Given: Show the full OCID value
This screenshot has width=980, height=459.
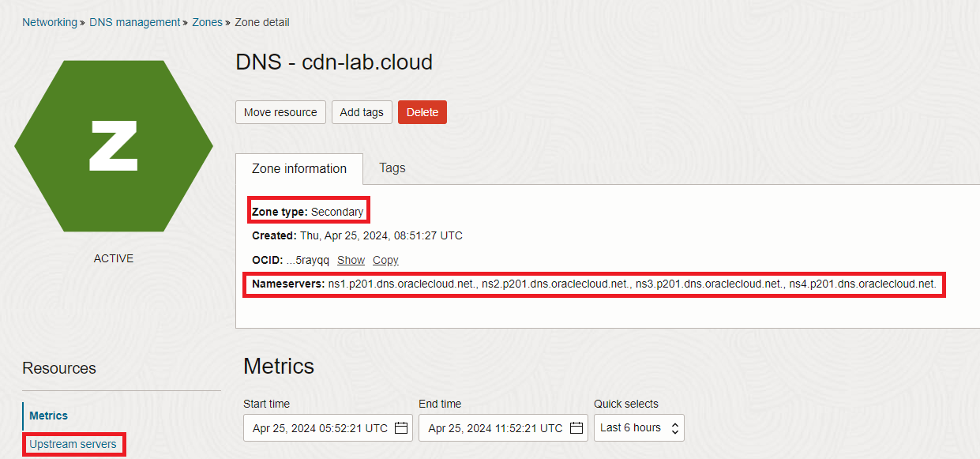Looking at the screenshot, I should [351, 260].
